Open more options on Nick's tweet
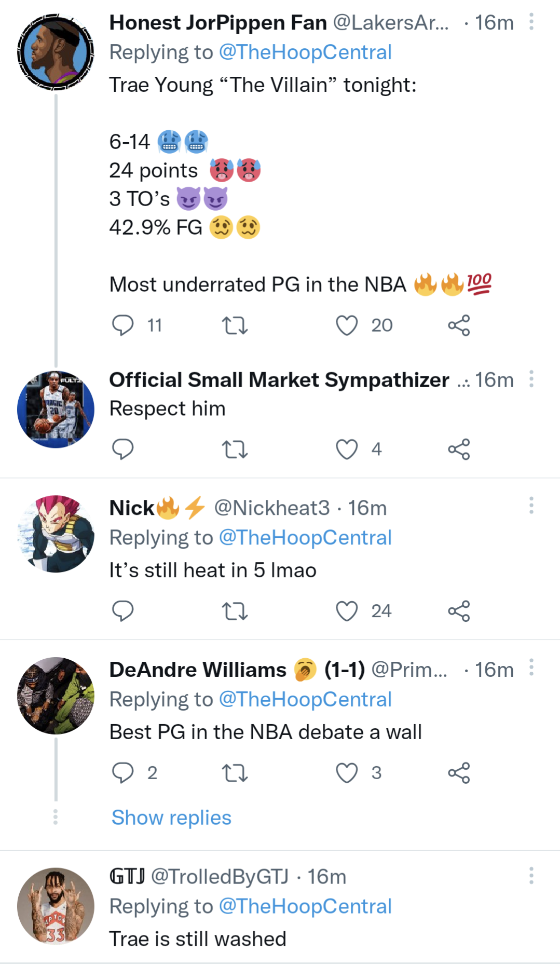Image resolution: width=560 pixels, height=966 pixels. tap(531, 505)
